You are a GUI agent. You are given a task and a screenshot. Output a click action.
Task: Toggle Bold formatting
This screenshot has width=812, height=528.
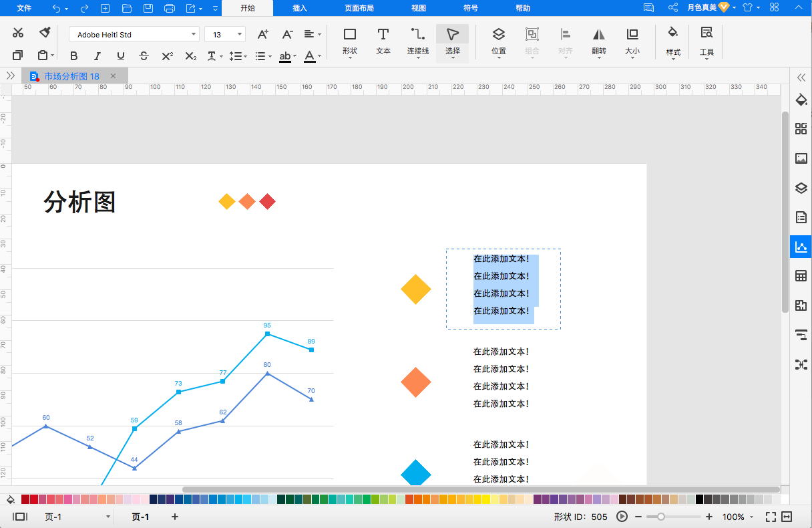pyautogui.click(x=74, y=56)
